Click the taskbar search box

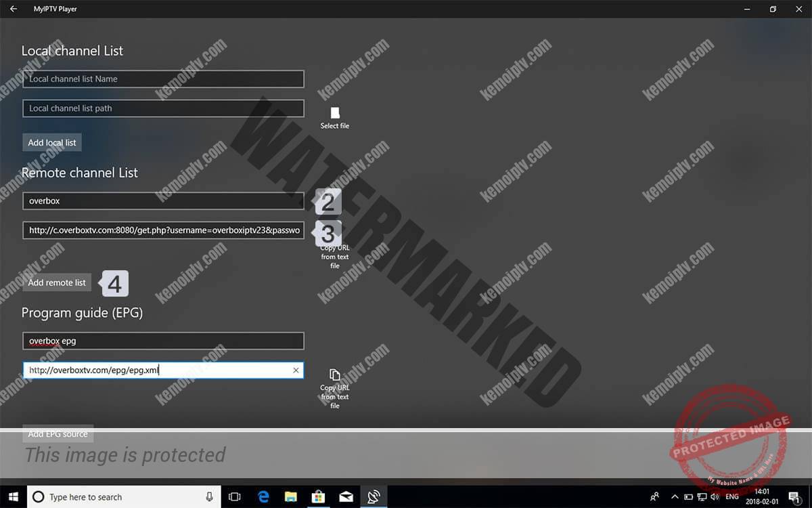click(125, 496)
